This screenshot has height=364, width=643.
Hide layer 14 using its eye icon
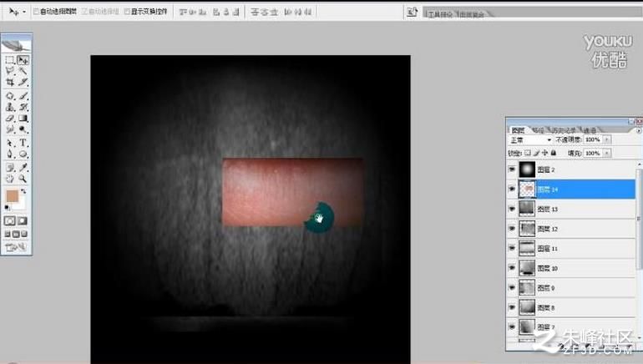click(x=511, y=189)
